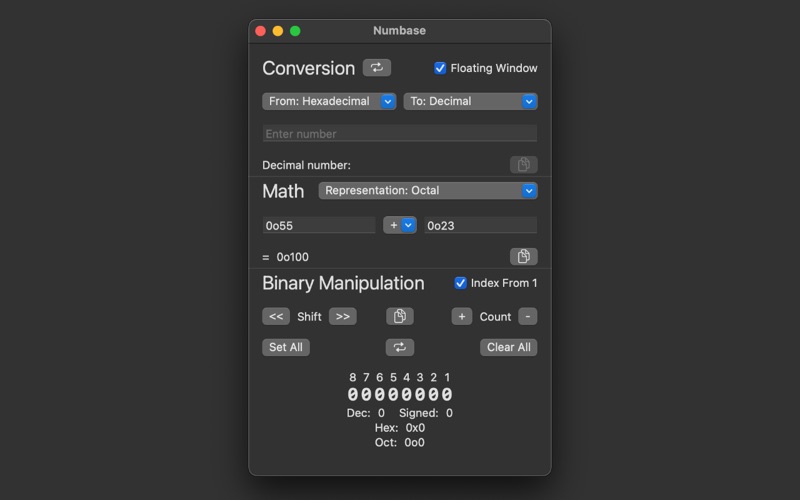800x500 pixels.
Task: Toggle bit 6 in the binary display
Action: [380, 394]
